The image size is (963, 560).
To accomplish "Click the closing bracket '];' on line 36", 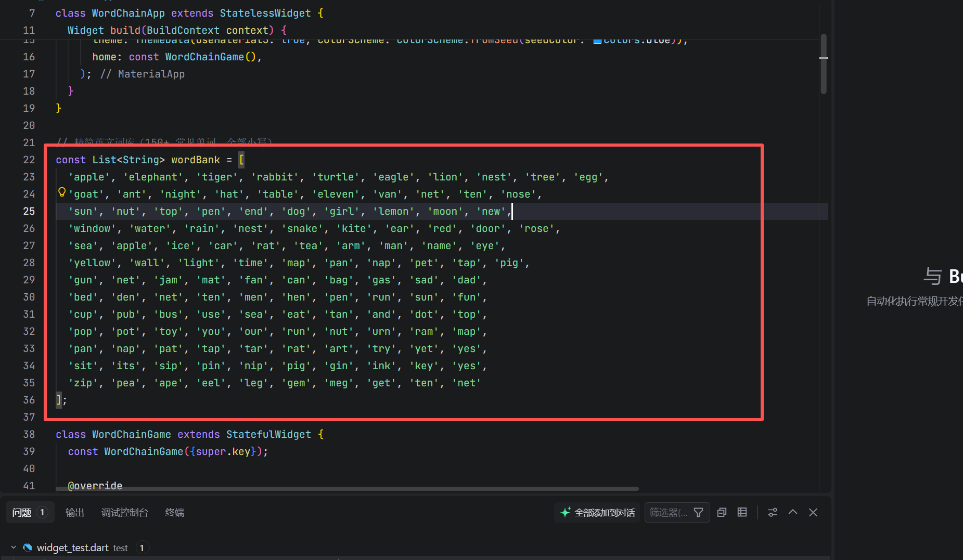I will pos(61,400).
